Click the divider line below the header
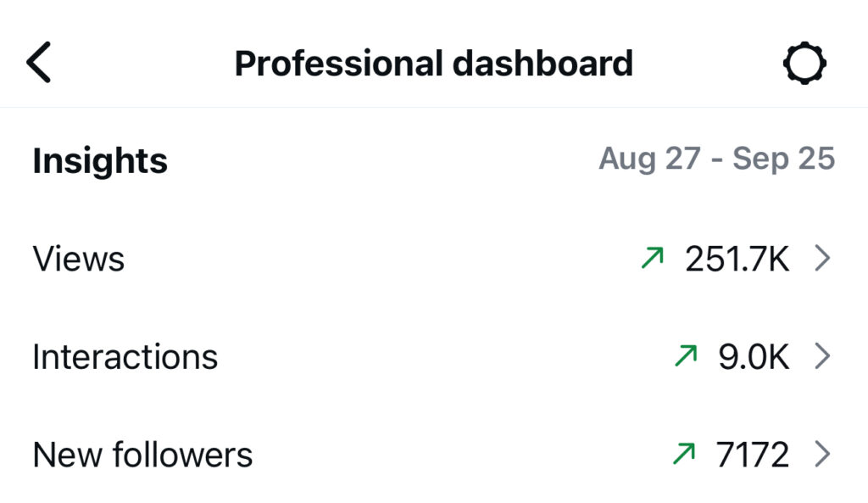 click(434, 108)
